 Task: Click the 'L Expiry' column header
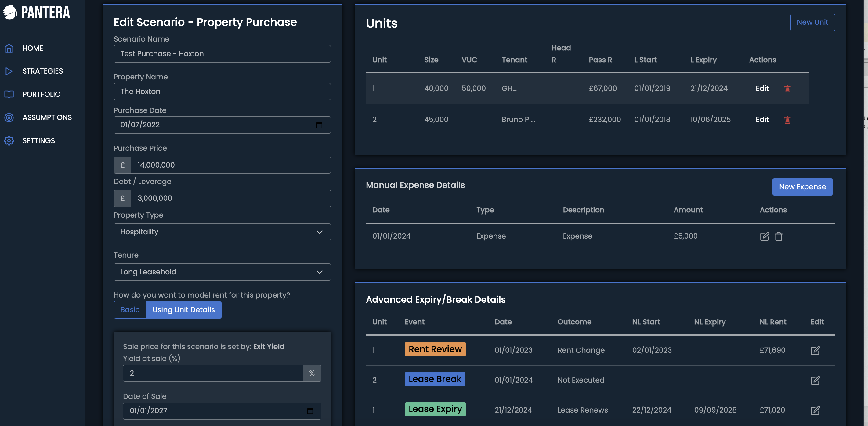[x=703, y=60]
